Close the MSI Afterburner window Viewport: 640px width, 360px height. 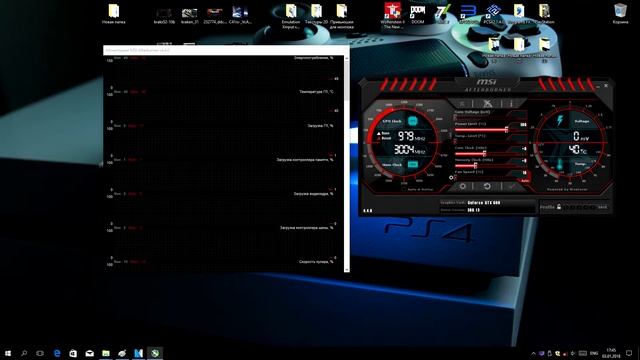pyautogui.click(x=606, y=86)
